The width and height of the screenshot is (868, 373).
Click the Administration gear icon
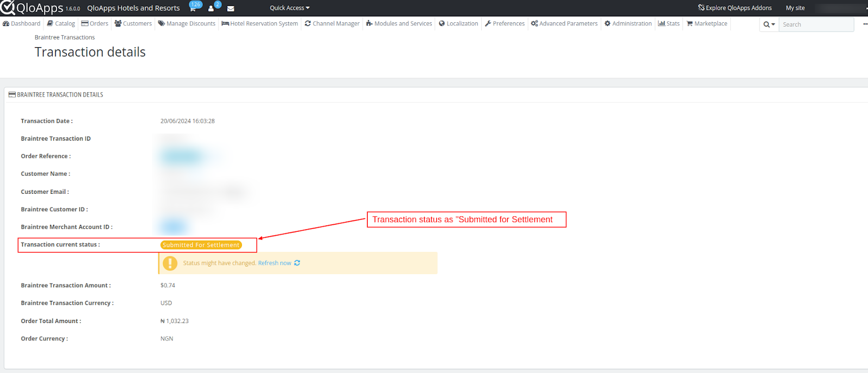pos(608,24)
